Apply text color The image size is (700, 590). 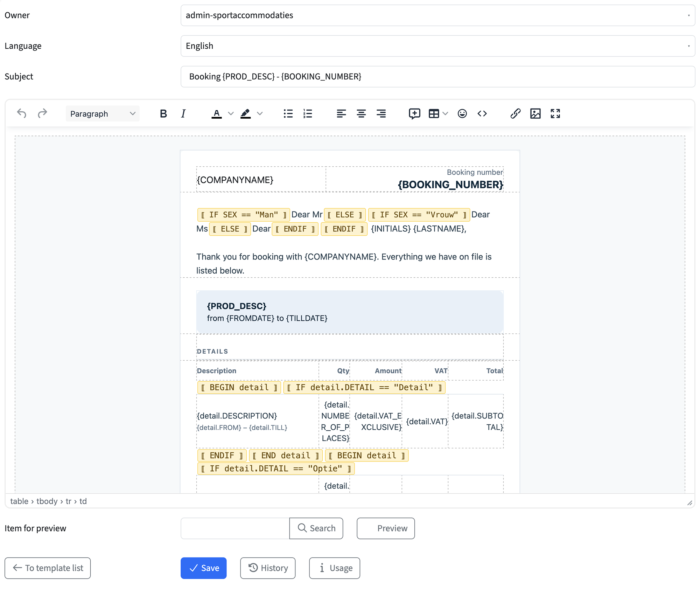pos(217,113)
